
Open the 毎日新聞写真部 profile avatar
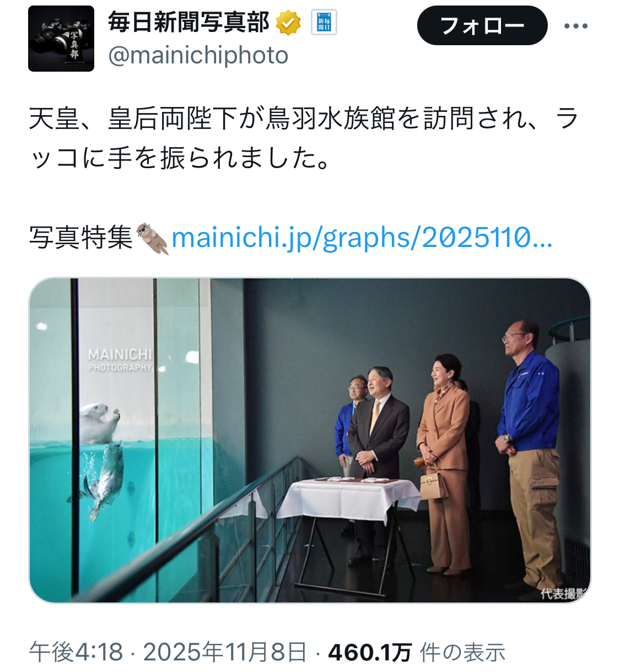tap(61, 39)
